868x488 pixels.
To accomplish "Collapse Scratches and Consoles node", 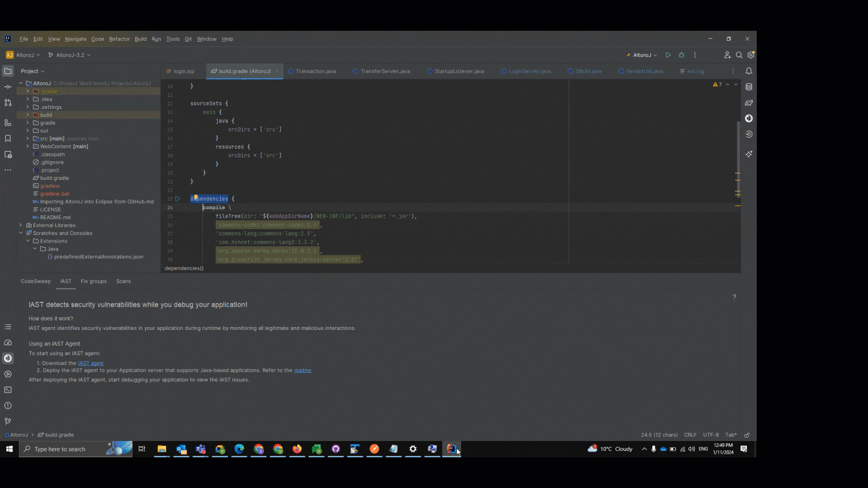I will coord(20,233).
